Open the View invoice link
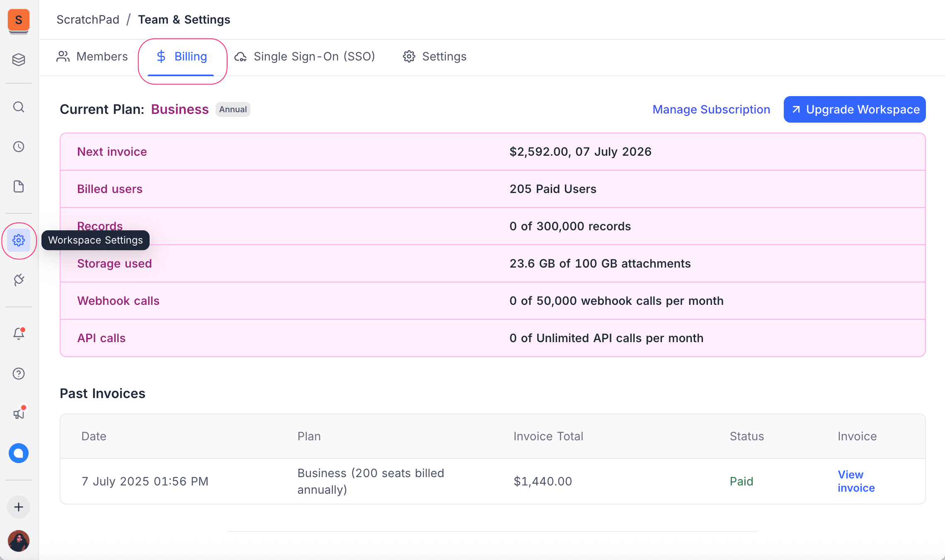 [x=856, y=481]
